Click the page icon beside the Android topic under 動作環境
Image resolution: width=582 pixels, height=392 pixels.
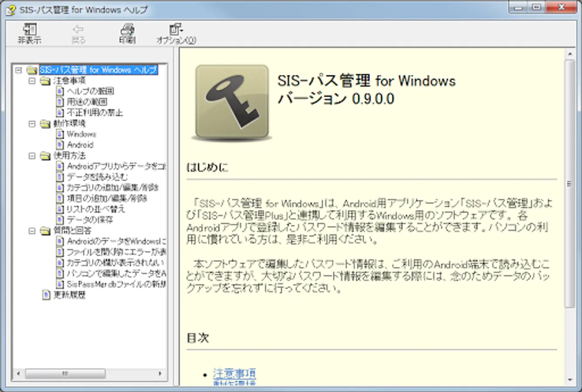tap(60, 145)
